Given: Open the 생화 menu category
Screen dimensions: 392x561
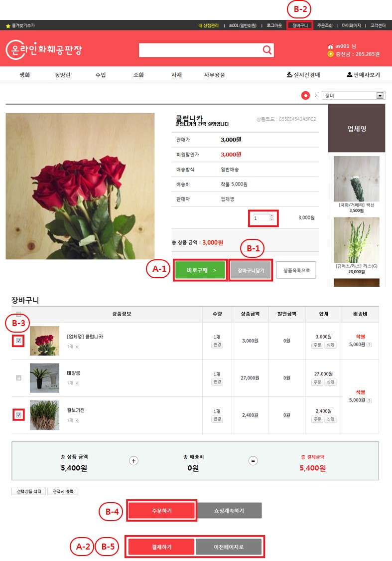Looking at the screenshot, I should pos(25,75).
